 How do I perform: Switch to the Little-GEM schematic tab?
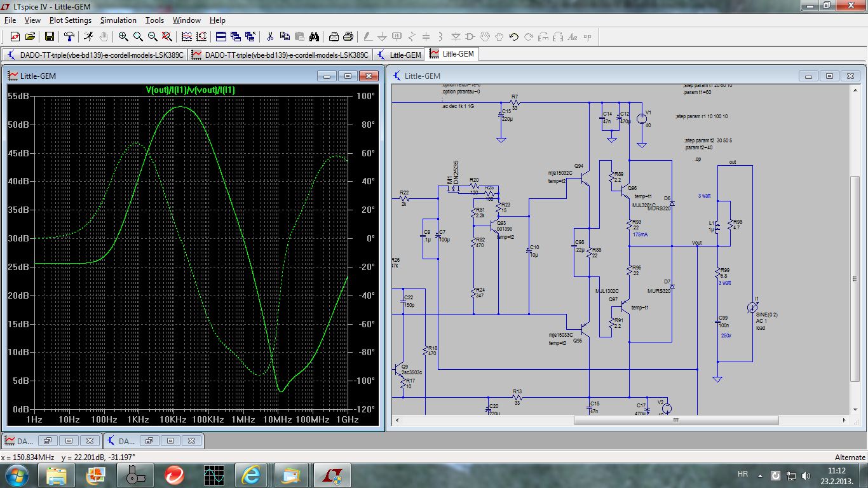(x=398, y=55)
